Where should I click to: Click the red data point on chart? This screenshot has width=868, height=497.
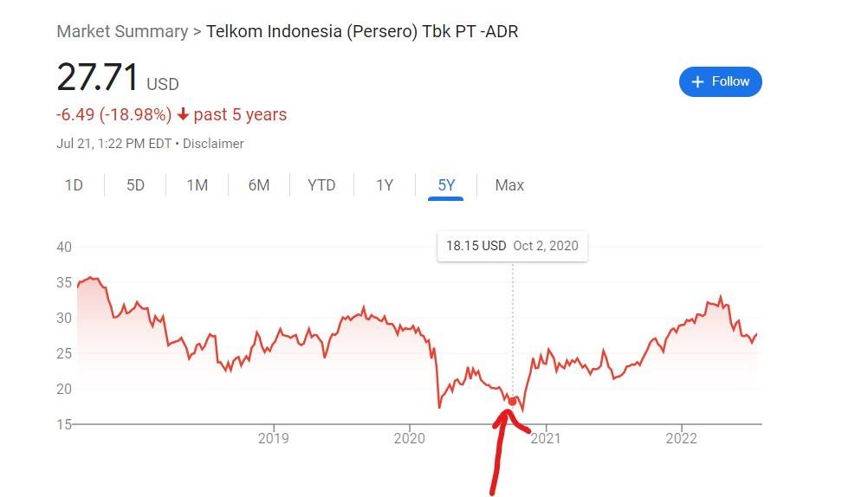[x=513, y=402]
